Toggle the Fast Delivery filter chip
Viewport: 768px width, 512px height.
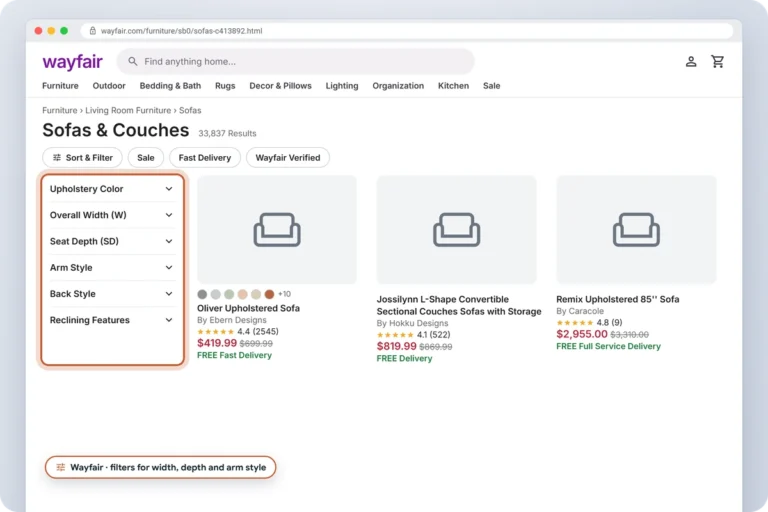(x=205, y=158)
